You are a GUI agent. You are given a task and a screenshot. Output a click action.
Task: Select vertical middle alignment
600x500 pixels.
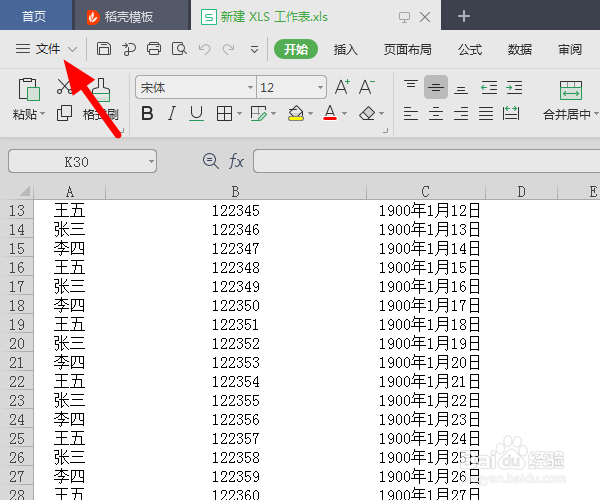(x=436, y=88)
